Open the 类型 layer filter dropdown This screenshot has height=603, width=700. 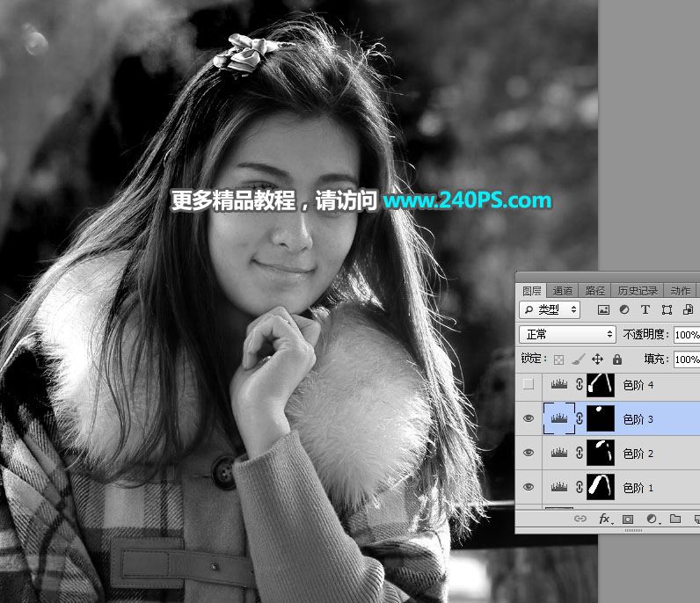point(550,309)
